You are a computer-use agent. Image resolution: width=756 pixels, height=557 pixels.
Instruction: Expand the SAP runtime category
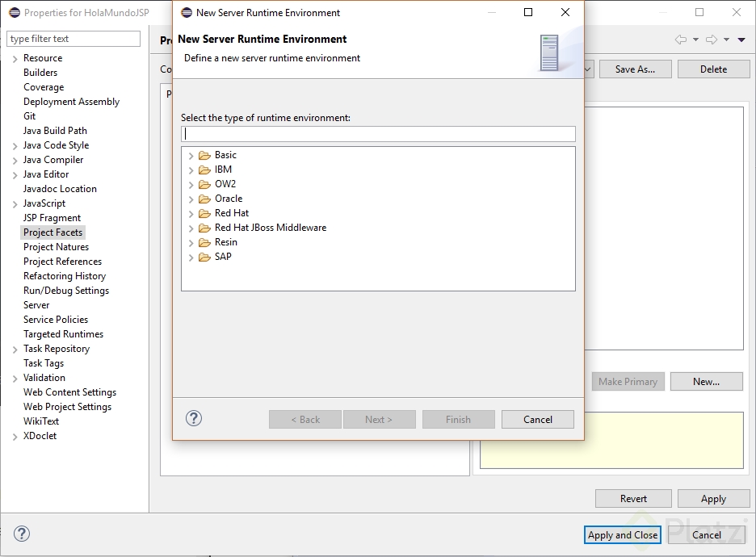pos(191,258)
